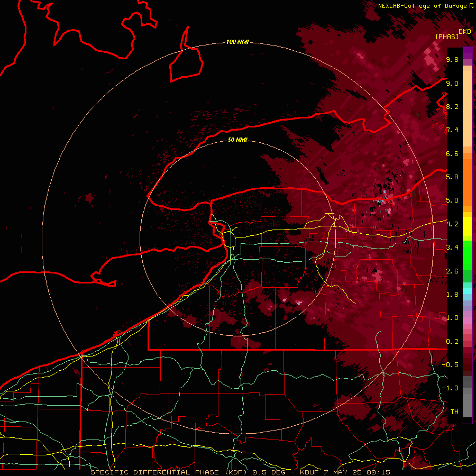Click the '3.4' value on the scale
Viewport: 476px width, 476px height.
point(452,248)
